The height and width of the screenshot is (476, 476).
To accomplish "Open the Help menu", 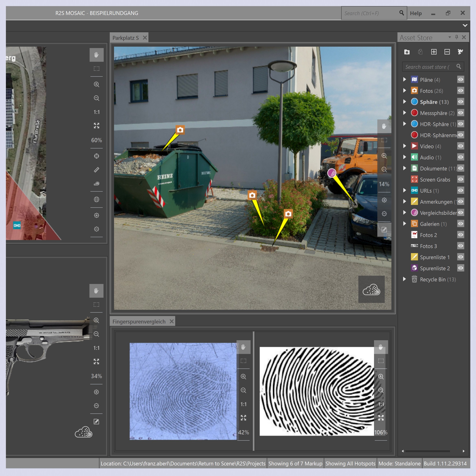I will tap(416, 13).
